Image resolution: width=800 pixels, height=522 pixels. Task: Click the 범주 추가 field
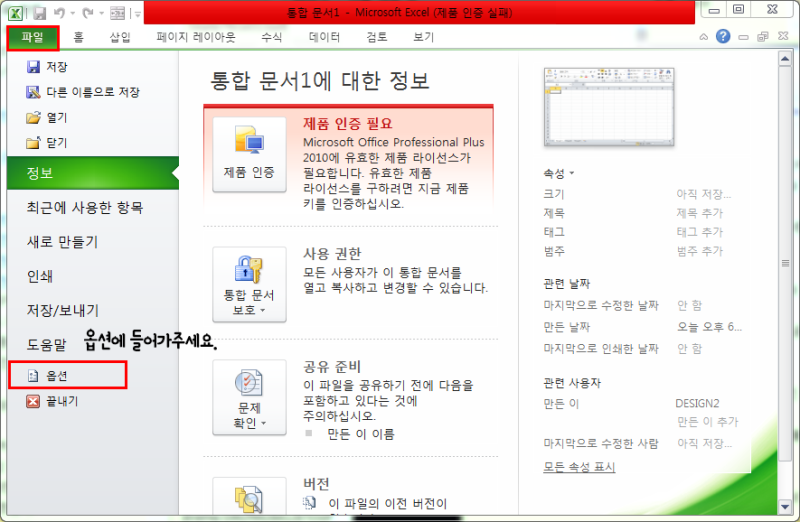tap(700, 251)
